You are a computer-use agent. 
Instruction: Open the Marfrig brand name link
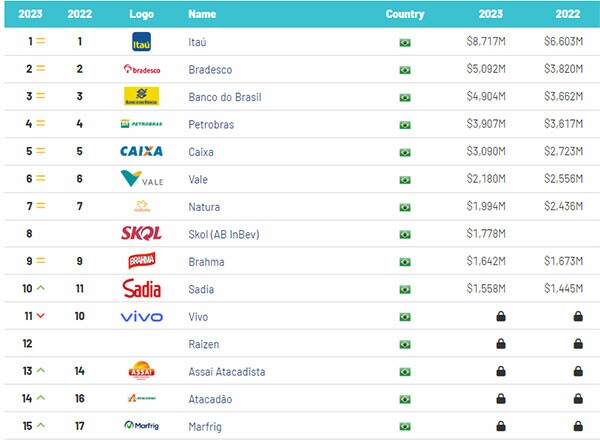tap(205, 427)
